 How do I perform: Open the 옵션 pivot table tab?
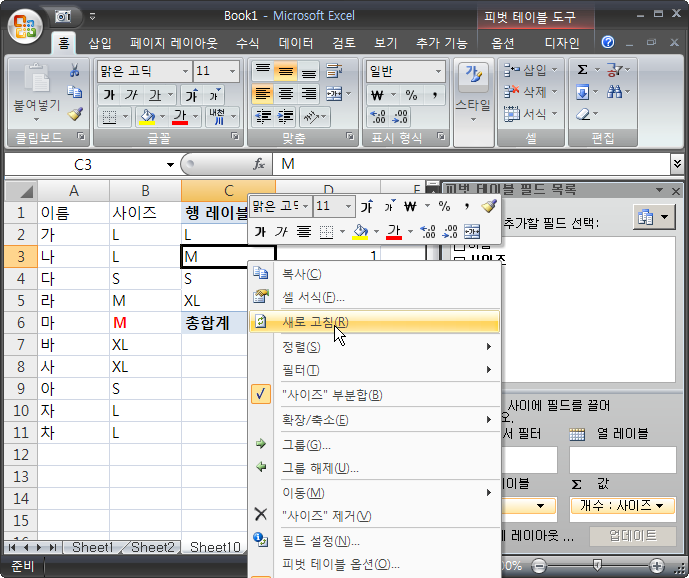click(503, 43)
